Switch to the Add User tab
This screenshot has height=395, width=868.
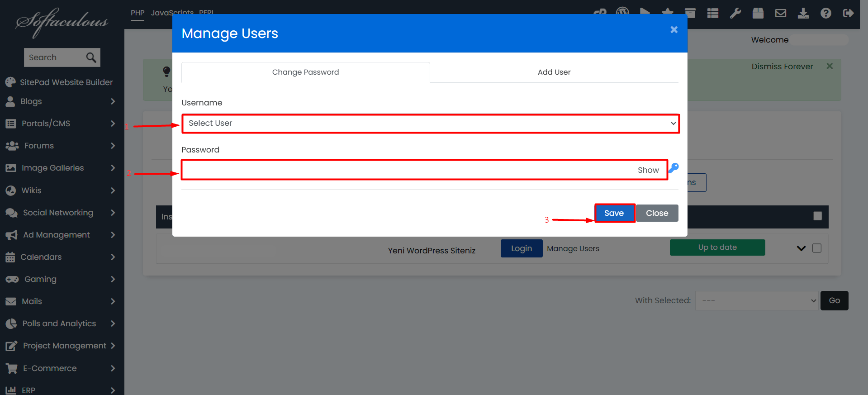pyautogui.click(x=554, y=72)
